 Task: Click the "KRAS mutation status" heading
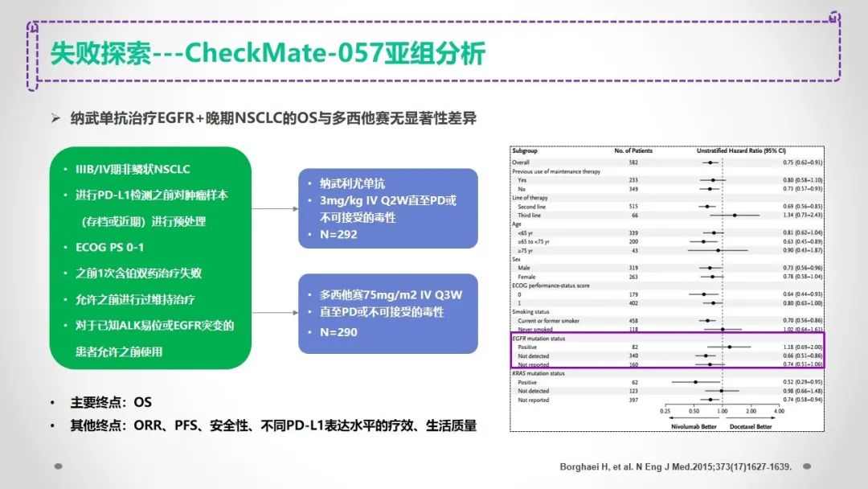click(538, 373)
